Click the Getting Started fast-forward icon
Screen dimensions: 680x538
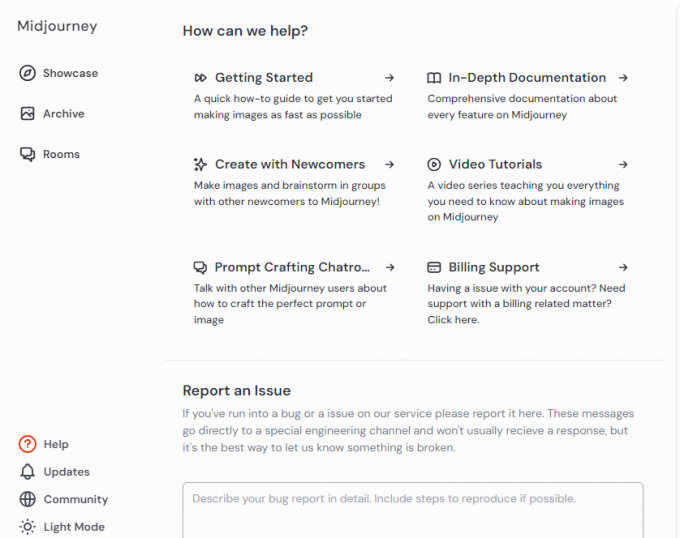(200, 78)
